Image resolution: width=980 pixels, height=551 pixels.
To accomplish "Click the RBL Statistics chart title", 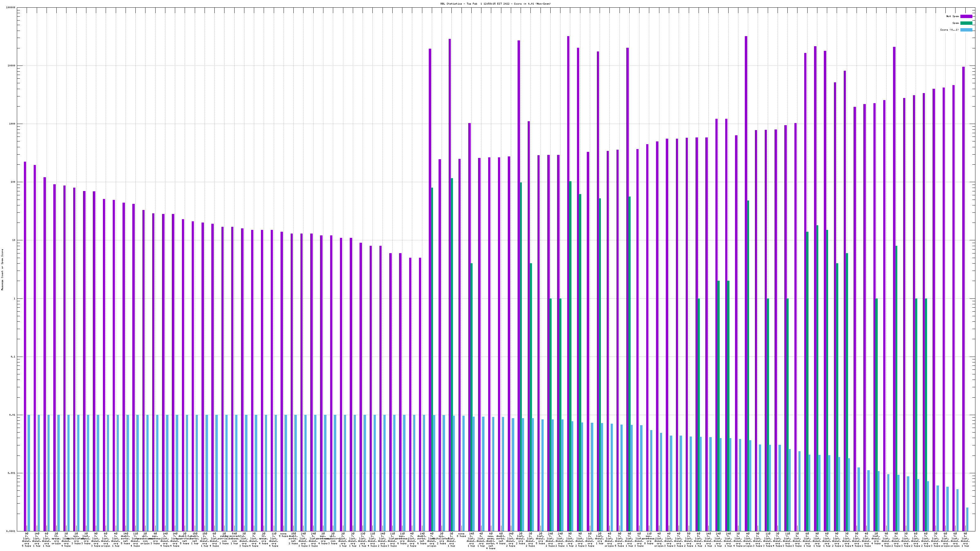I will (495, 4).
